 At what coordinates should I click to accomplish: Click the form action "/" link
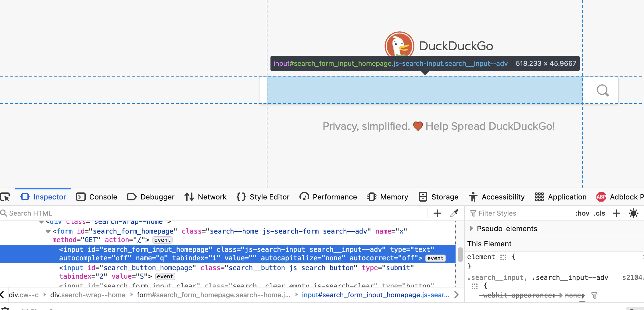pos(139,240)
